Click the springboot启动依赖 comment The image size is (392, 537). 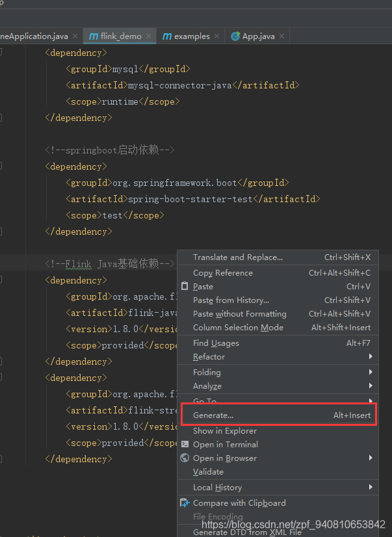pos(110,150)
